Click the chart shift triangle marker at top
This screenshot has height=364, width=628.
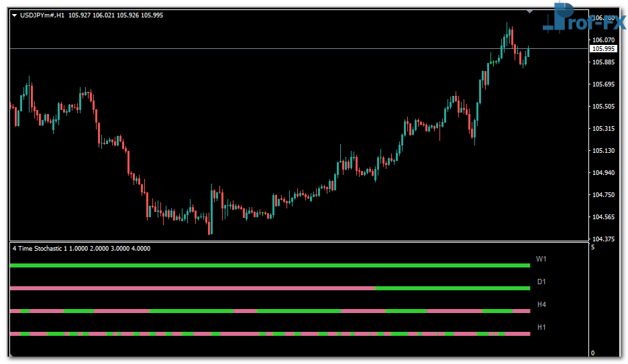(530, 11)
